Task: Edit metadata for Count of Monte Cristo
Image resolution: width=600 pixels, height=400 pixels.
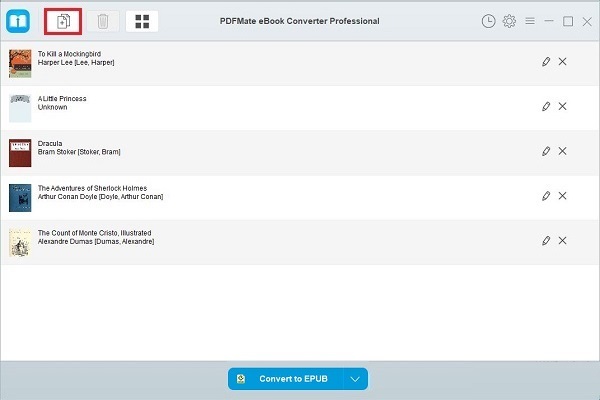Action: click(x=546, y=240)
